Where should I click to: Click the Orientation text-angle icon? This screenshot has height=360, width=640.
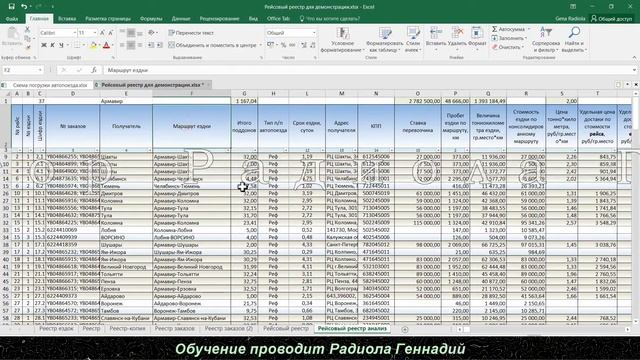(151, 33)
